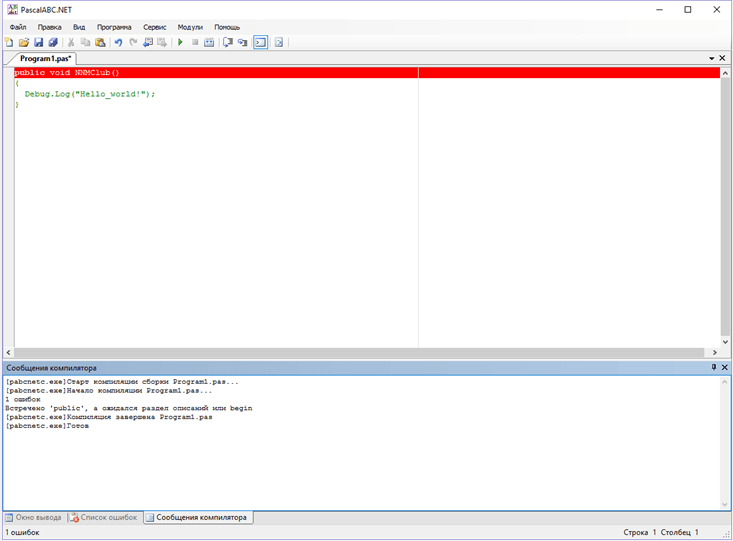Run the program with the green play icon
Viewport: 733px width, 541px height.
tap(180, 43)
